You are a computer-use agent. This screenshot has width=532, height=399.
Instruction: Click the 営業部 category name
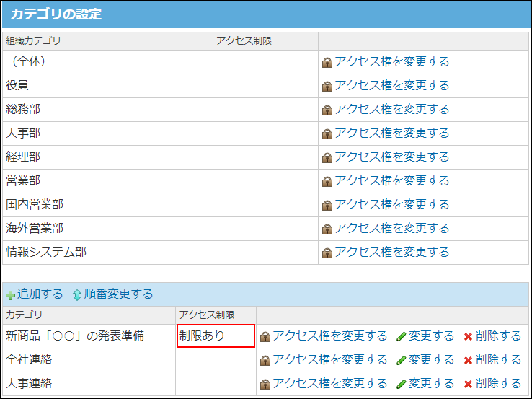pyautogui.click(x=23, y=180)
